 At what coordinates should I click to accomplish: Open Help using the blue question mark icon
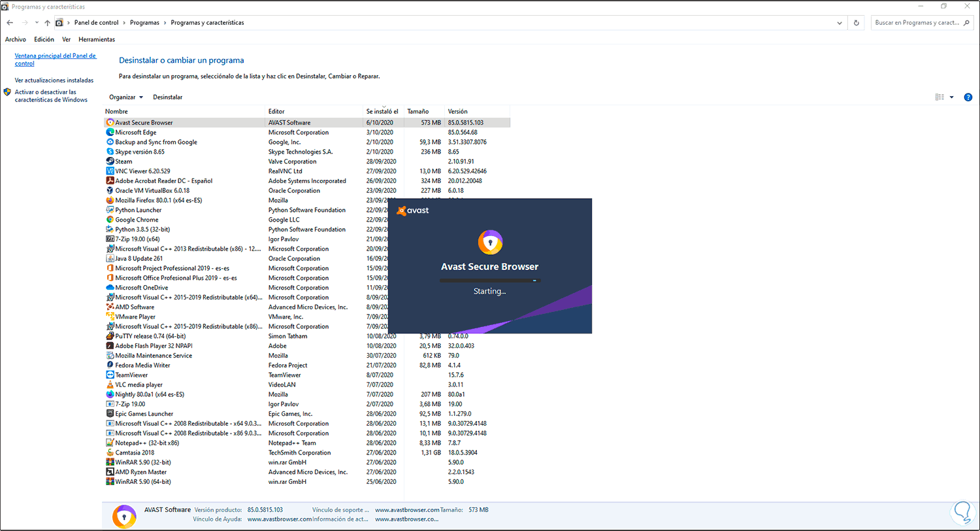(x=968, y=97)
